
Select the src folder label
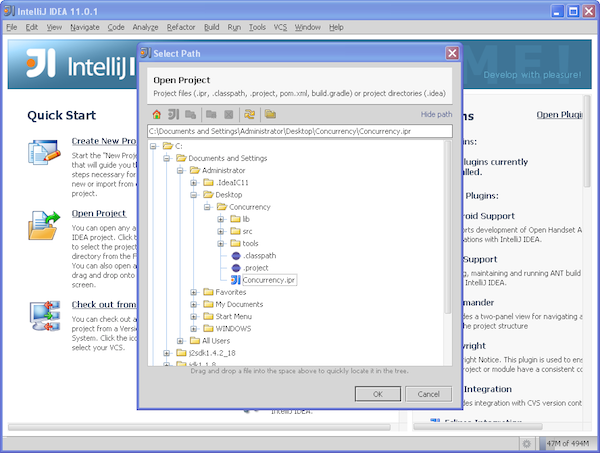pos(247,231)
